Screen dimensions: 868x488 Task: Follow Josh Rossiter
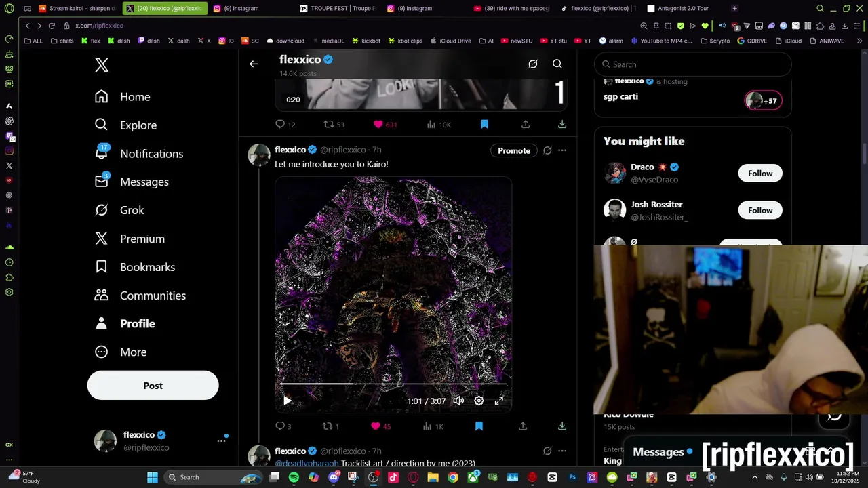pos(760,211)
